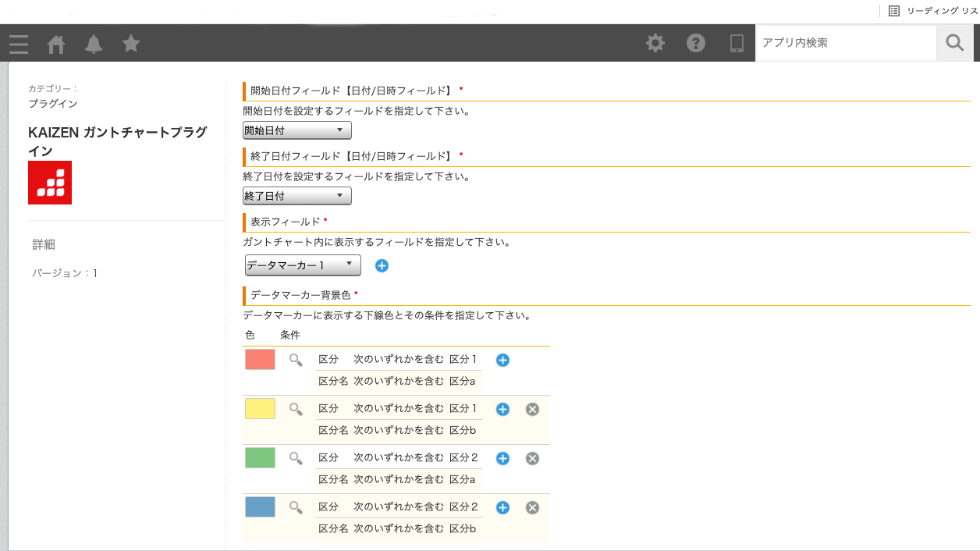Open the データマーカー1 dropdown
980x551 pixels.
pyautogui.click(x=303, y=266)
